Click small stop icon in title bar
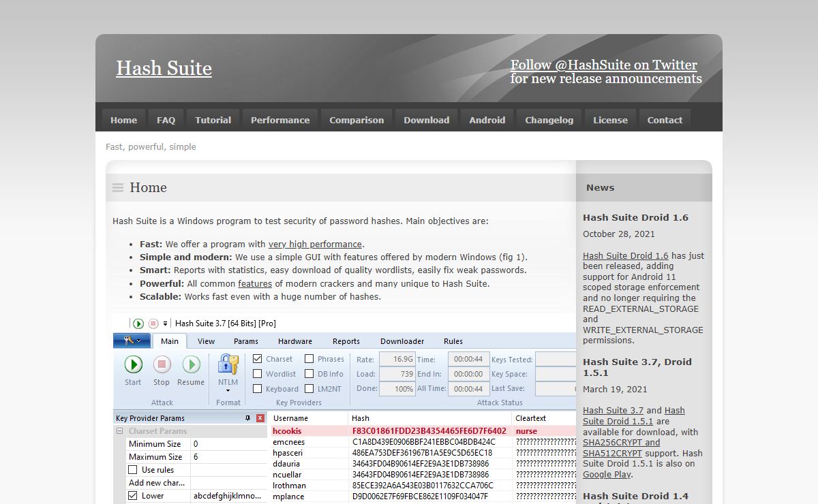818x504 pixels. [153, 324]
